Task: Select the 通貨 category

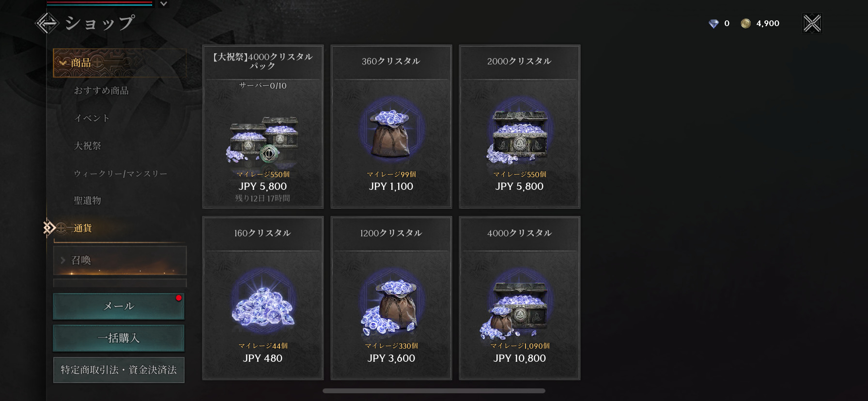Action: tap(83, 228)
